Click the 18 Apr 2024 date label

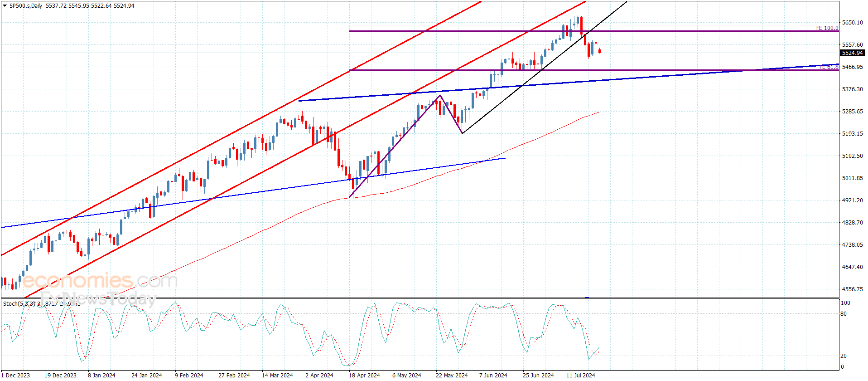[x=364, y=375]
